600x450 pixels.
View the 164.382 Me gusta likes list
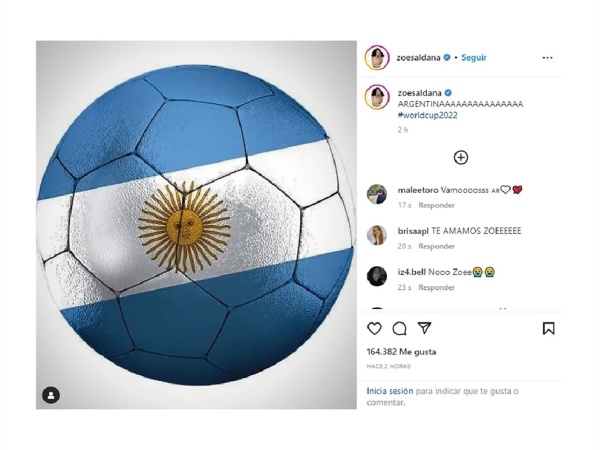point(401,352)
